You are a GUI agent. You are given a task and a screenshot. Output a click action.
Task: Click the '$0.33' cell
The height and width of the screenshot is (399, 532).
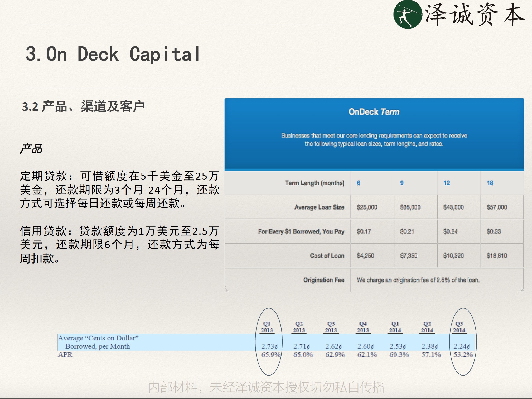[x=494, y=231]
